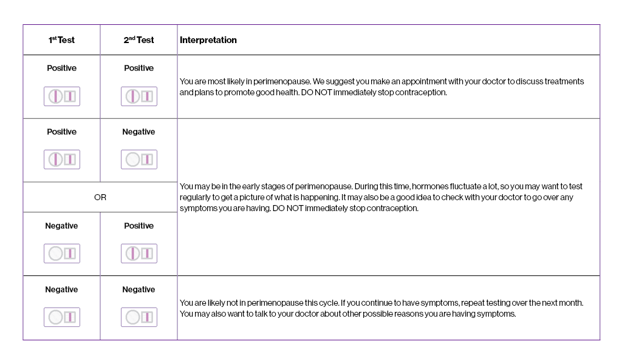Select 2nd Test negative strip icon in the bottom row

click(x=139, y=317)
